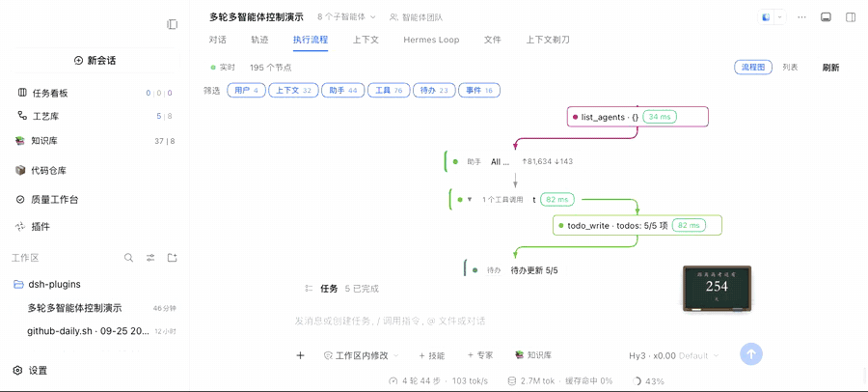Viewport: 868px width, 392px height.
Task: Collapse the left sidebar panel icon
Action: (x=173, y=24)
